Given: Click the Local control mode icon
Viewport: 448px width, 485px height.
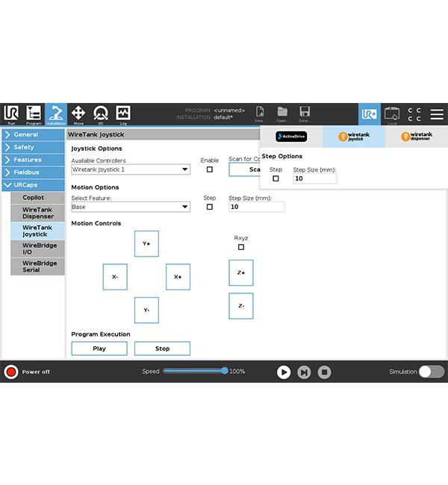Looking at the screenshot, I should pos(392,114).
